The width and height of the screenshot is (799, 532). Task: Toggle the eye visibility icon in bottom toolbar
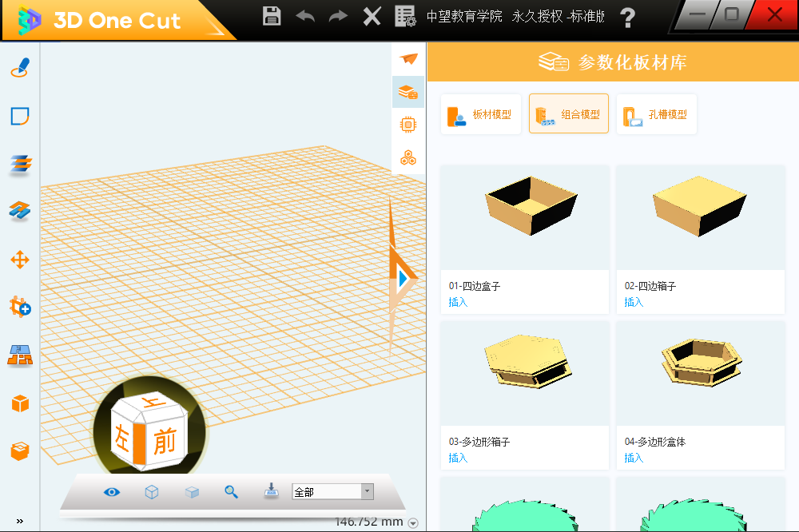pos(112,492)
